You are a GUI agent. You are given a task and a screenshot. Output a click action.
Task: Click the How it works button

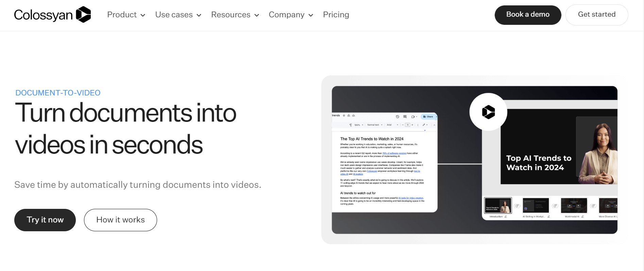click(120, 220)
